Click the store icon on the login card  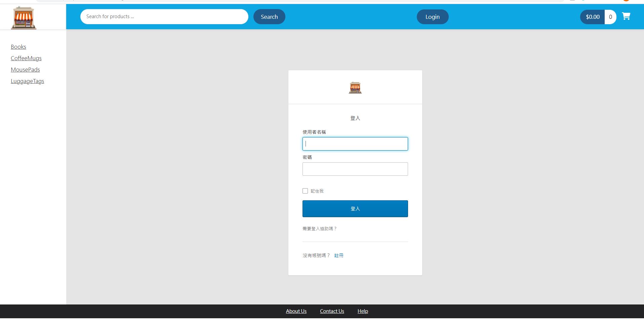[x=355, y=88]
